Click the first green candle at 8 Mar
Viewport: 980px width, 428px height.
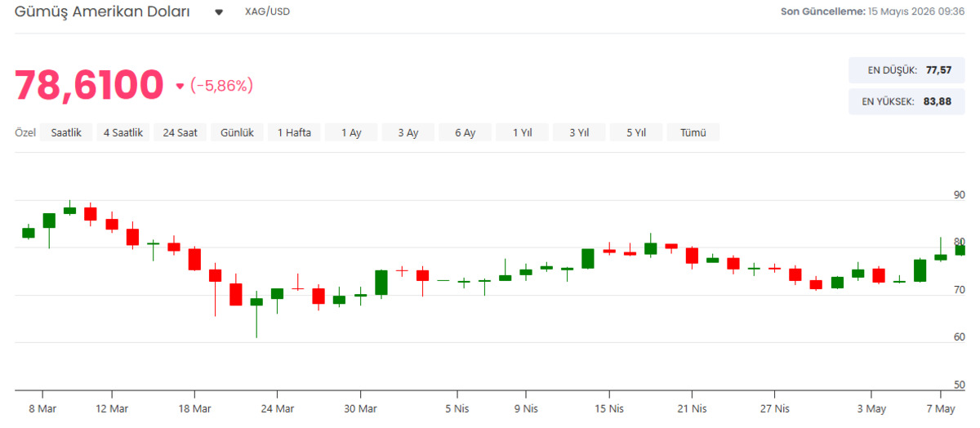(29, 233)
